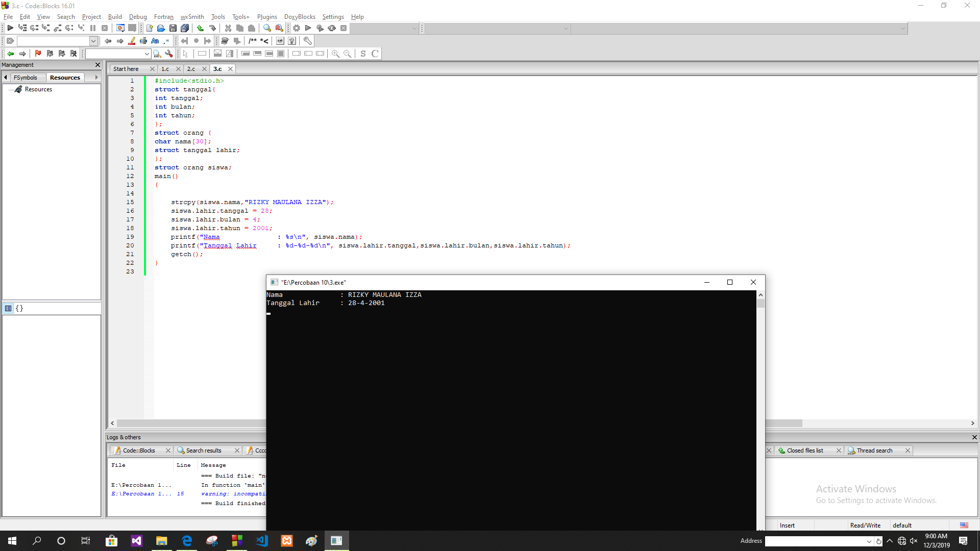Expand the taskbar Address dropdown
The image size is (980, 551).
869,541
